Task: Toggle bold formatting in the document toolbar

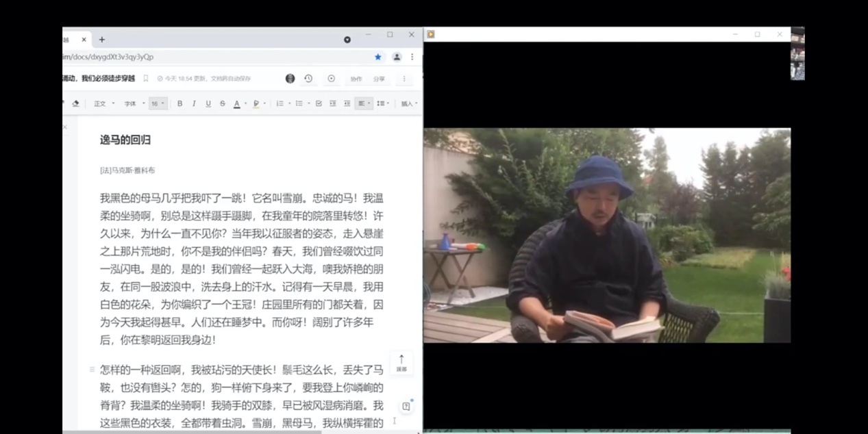Action: tap(179, 103)
